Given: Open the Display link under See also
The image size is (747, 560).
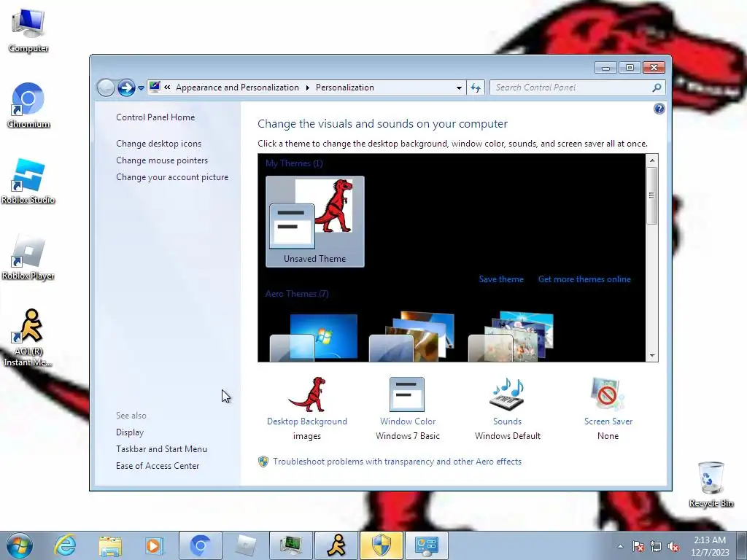Looking at the screenshot, I should pos(130,432).
